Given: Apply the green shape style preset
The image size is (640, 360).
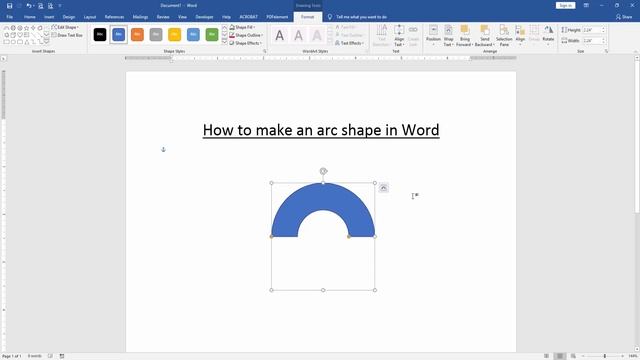Looking at the screenshot, I should (212, 35).
